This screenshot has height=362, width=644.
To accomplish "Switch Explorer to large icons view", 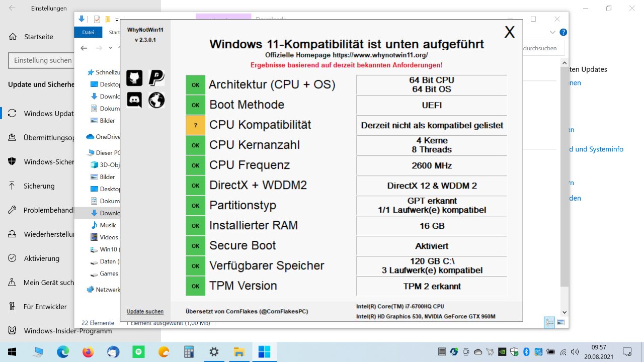I will [560, 322].
